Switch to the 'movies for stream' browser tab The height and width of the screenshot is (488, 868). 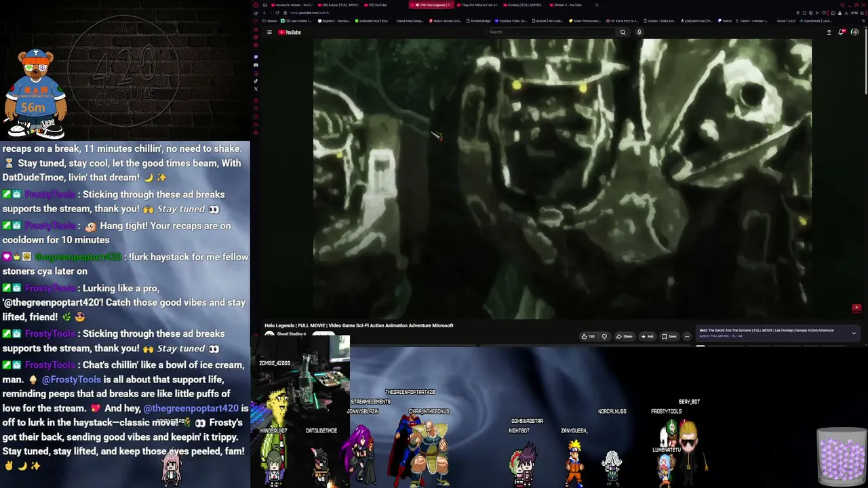point(292,5)
